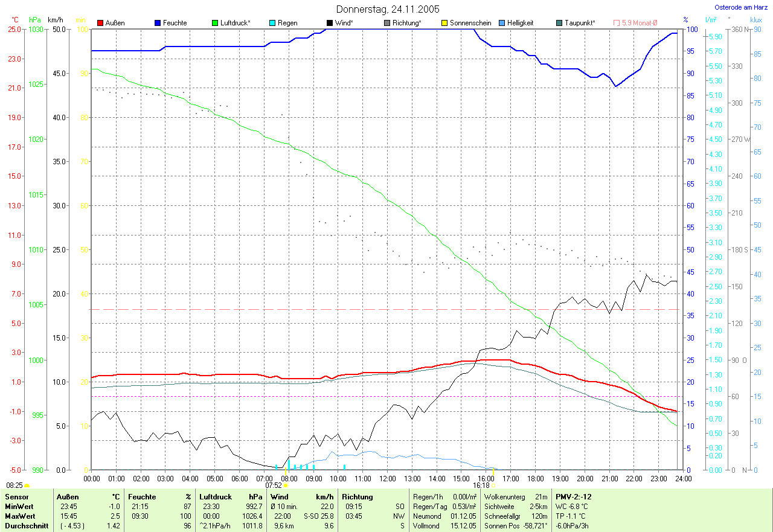Click the dark teal Taupunkt legend square

tap(559, 23)
